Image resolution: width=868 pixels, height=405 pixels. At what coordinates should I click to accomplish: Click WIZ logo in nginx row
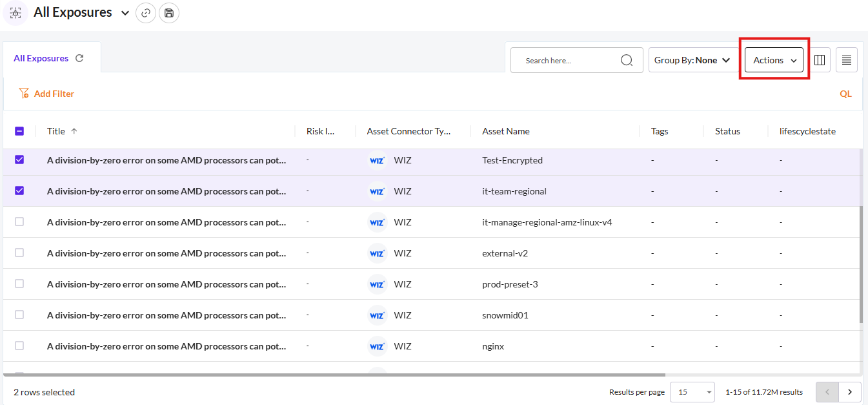pyautogui.click(x=377, y=346)
